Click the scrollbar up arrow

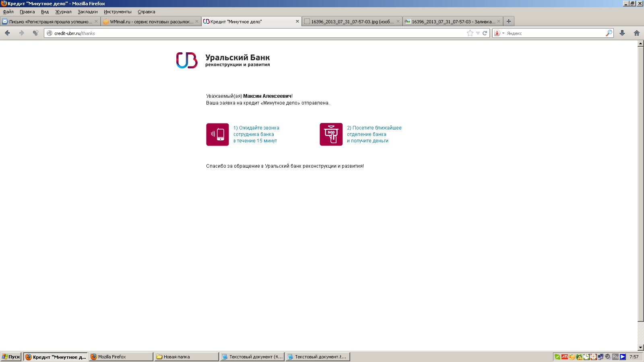(640, 44)
